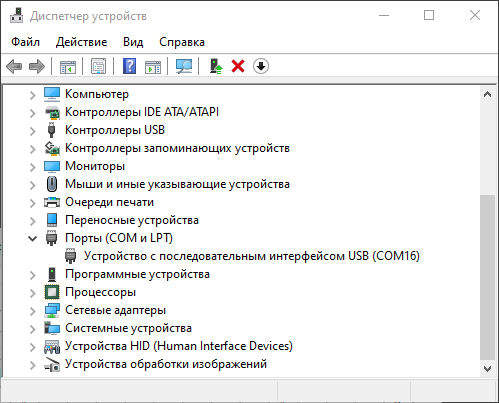The width and height of the screenshot is (499, 403).
Task: Click the Device Manager title bar icon
Action: coord(16,15)
